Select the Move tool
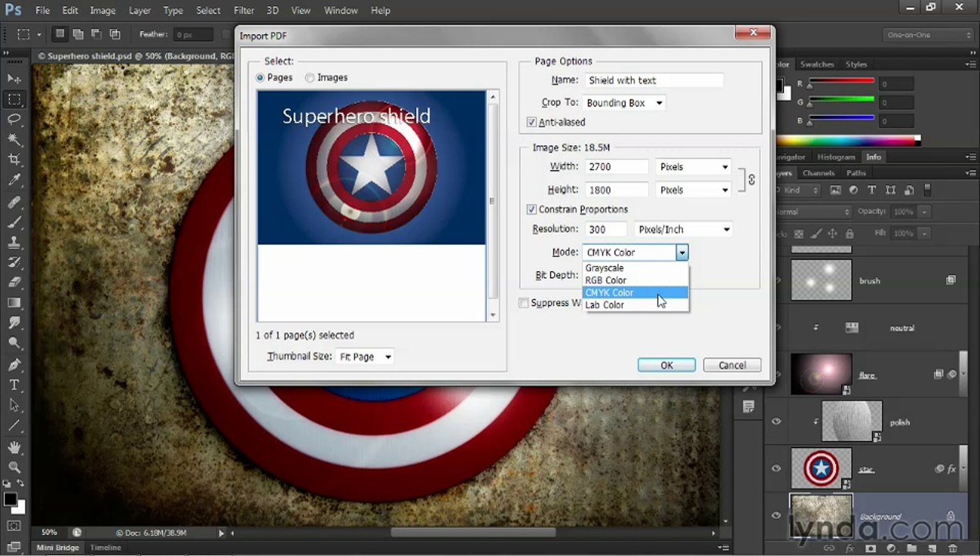Viewport: 980px width, 556px height. [14, 79]
